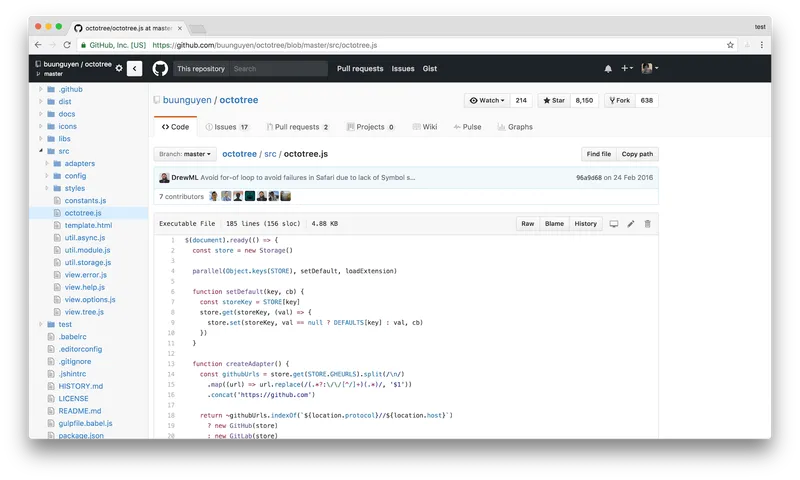Click the Find file button
This screenshot has width=800, height=480.
coord(598,154)
